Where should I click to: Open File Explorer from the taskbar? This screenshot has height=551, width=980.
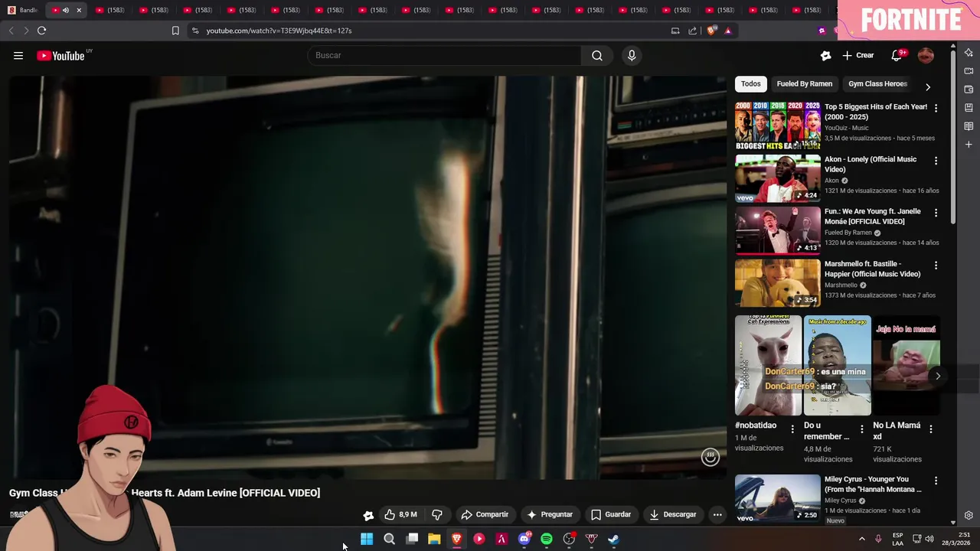pos(434,539)
